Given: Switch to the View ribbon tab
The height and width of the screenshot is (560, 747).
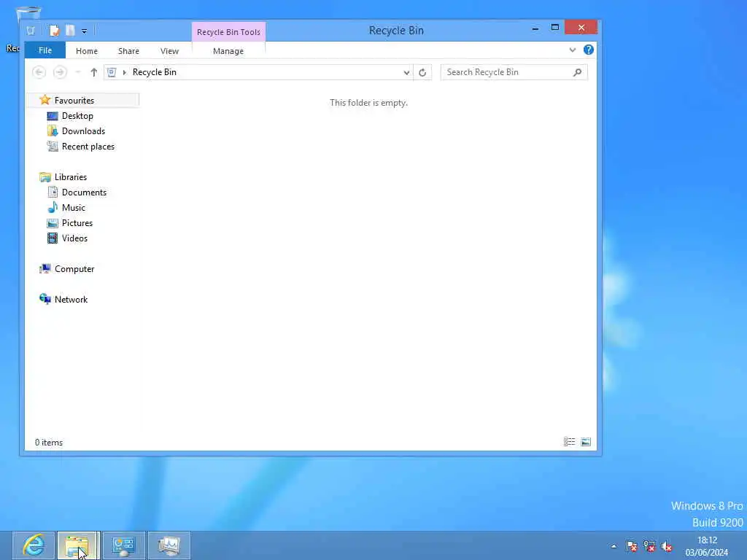Looking at the screenshot, I should pos(169,51).
